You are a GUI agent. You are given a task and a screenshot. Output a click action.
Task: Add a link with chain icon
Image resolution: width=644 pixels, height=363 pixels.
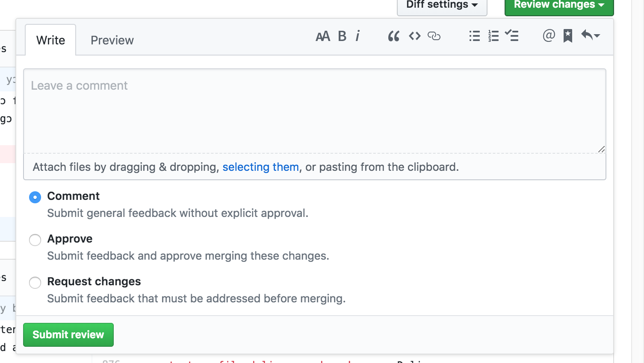pyautogui.click(x=434, y=36)
